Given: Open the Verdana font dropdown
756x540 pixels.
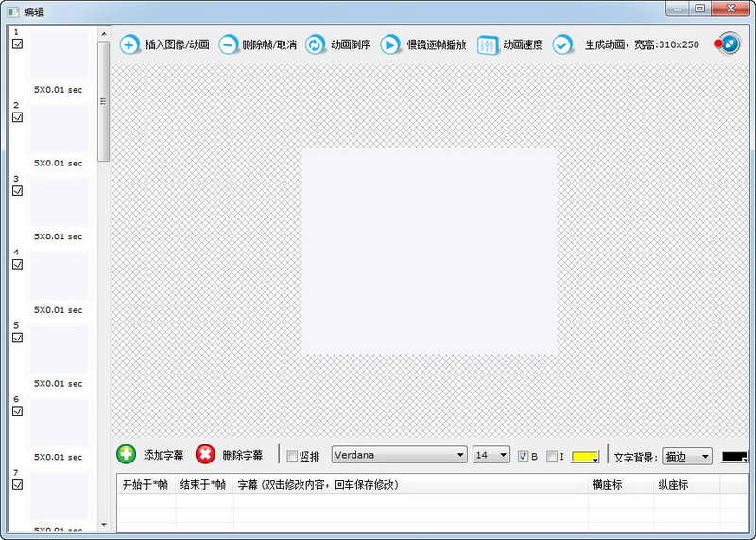Looking at the screenshot, I should click(399, 455).
